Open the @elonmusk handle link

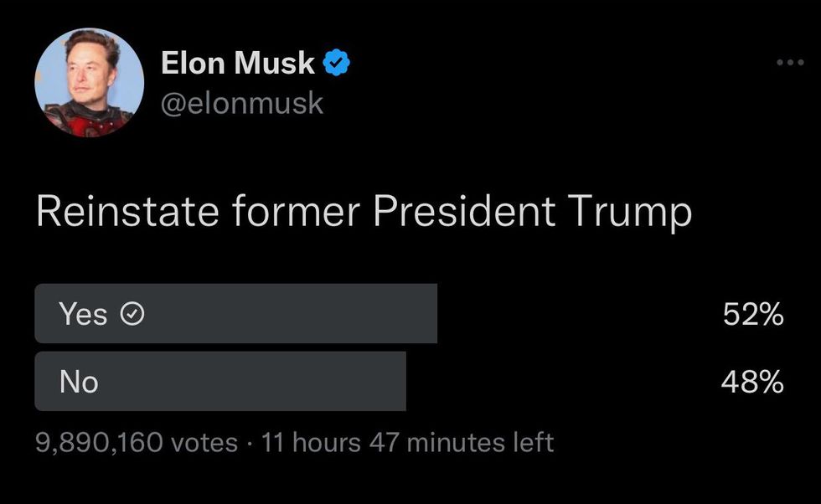pos(241,103)
